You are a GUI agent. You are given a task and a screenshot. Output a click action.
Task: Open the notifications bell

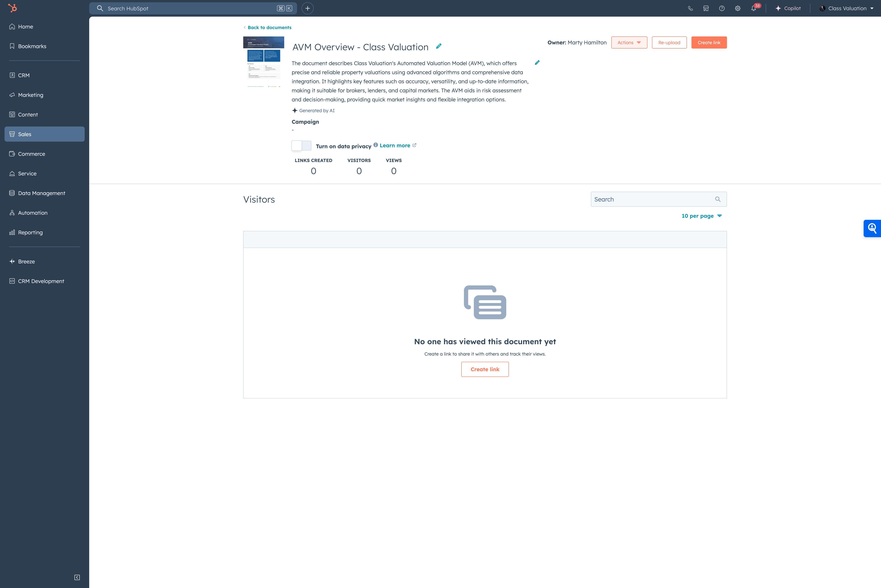click(x=753, y=8)
